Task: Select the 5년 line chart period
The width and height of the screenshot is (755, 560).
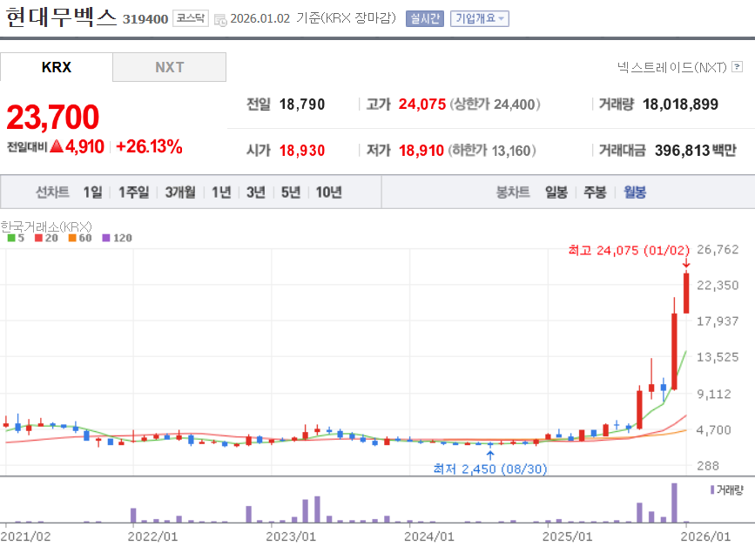Action: pyautogui.click(x=291, y=192)
